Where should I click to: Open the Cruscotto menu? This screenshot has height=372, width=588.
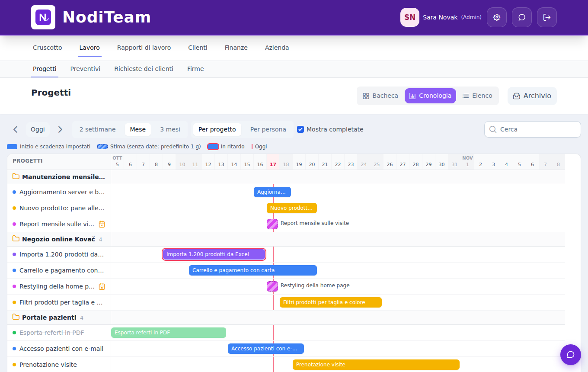click(48, 48)
